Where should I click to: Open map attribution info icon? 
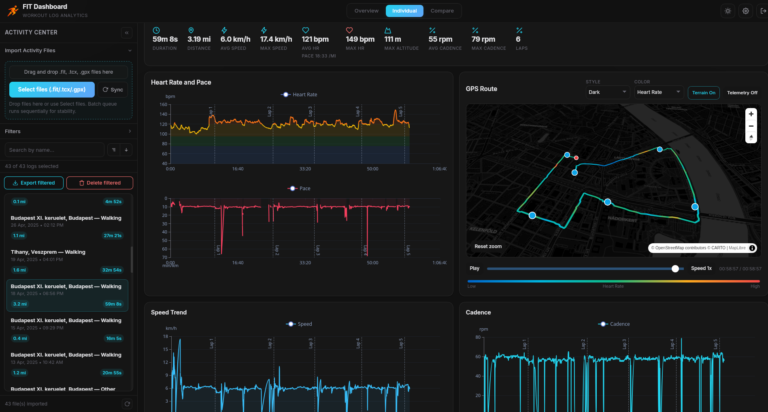pos(752,248)
